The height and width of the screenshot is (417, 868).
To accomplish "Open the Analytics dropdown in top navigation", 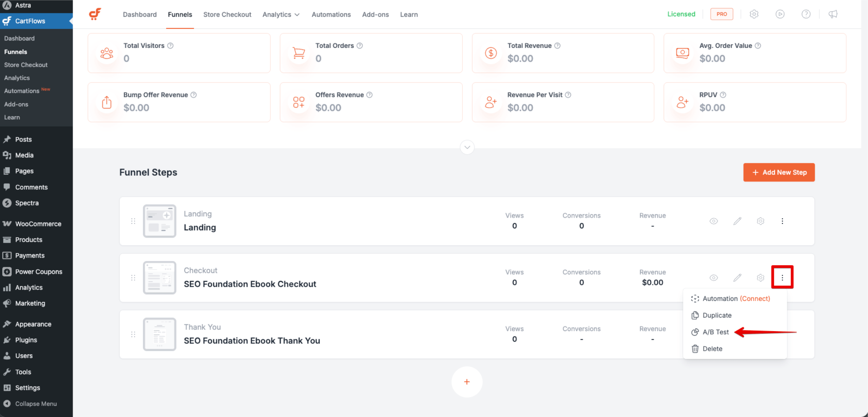I will 281,14.
